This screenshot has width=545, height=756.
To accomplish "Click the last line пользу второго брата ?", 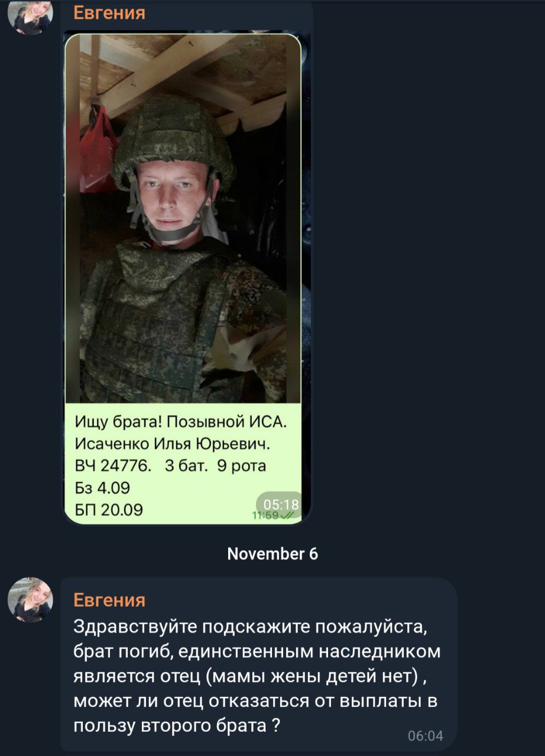I will [177, 726].
